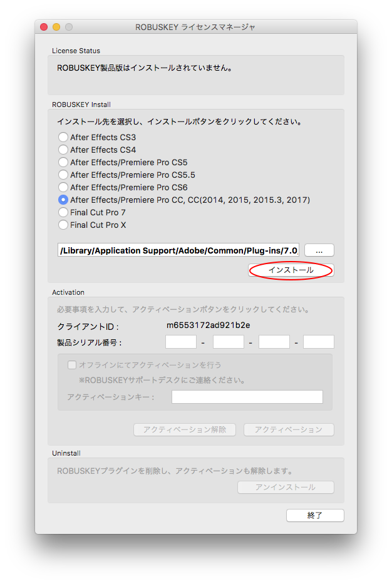Focus the install path text field
This screenshot has height=584, width=392.
click(x=178, y=250)
